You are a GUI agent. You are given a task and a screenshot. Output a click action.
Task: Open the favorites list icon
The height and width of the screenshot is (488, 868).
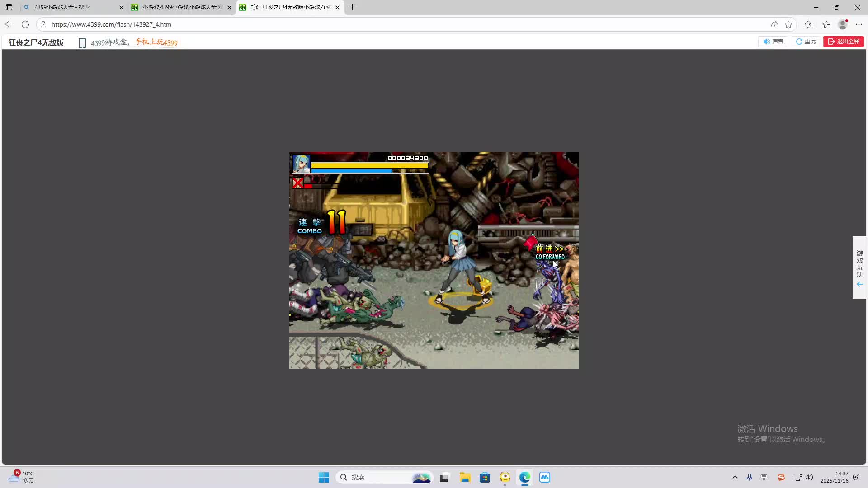826,24
